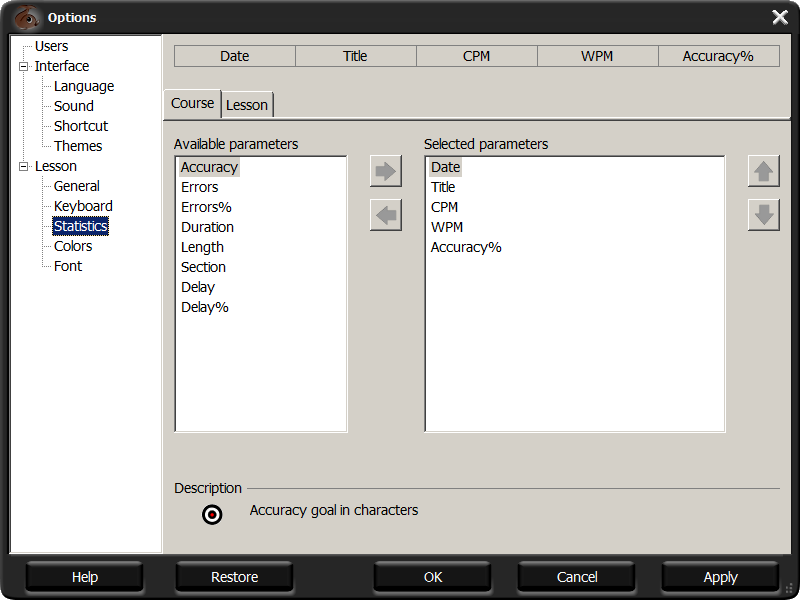Image resolution: width=800 pixels, height=600 pixels.
Task: Click the Date column header preview
Action: (x=235, y=56)
